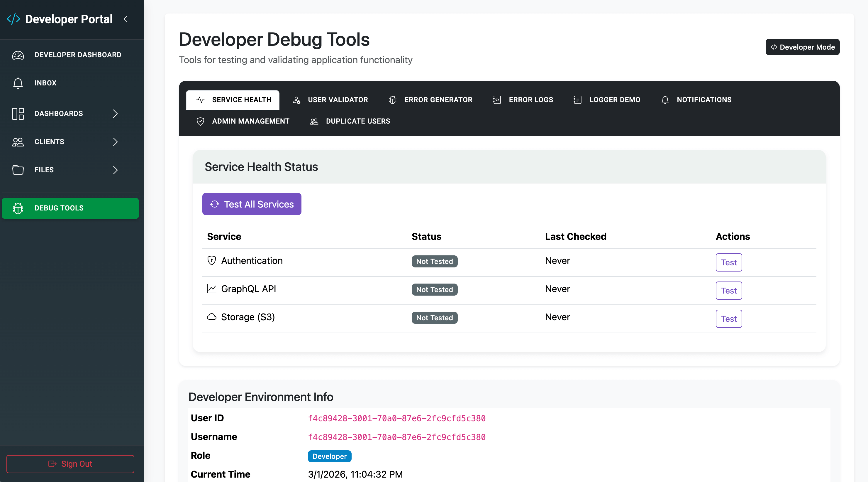The image size is (868, 482).
Task: Expand the Clients section
Action: tap(115, 142)
